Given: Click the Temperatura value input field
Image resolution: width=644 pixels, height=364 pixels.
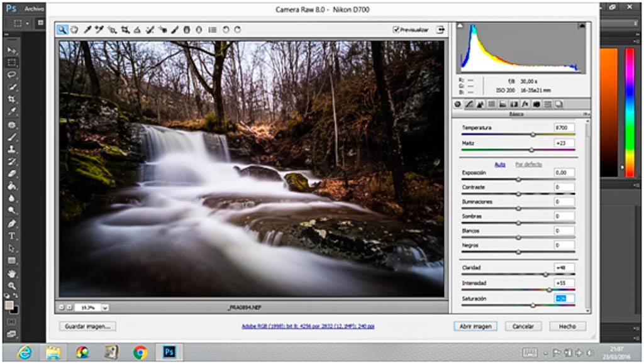Looking at the screenshot, I should click(564, 128).
